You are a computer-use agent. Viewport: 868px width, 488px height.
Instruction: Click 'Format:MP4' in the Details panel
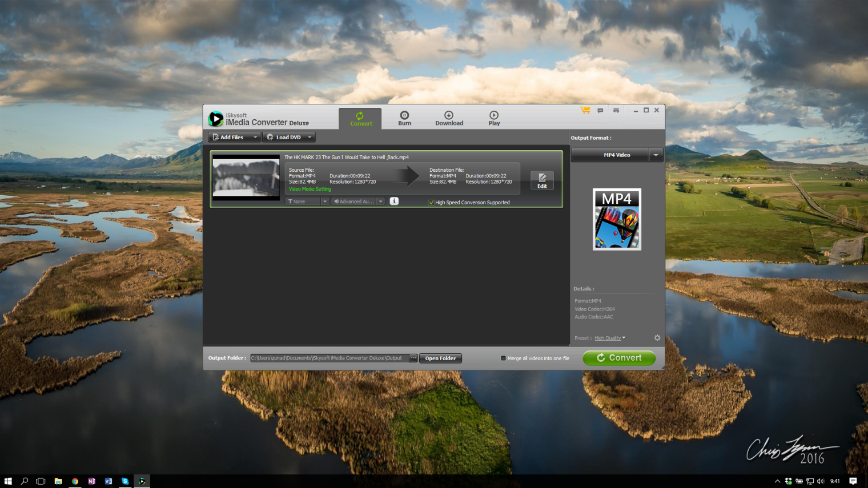pyautogui.click(x=588, y=301)
